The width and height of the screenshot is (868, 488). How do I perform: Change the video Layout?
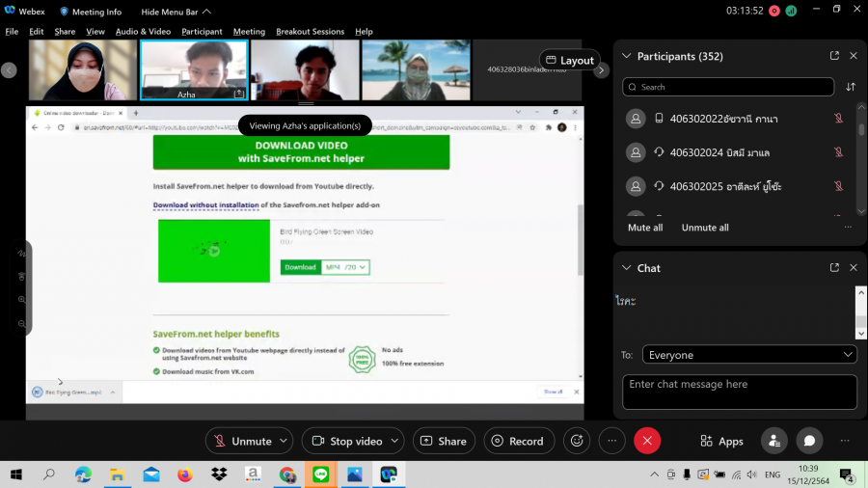[569, 60]
